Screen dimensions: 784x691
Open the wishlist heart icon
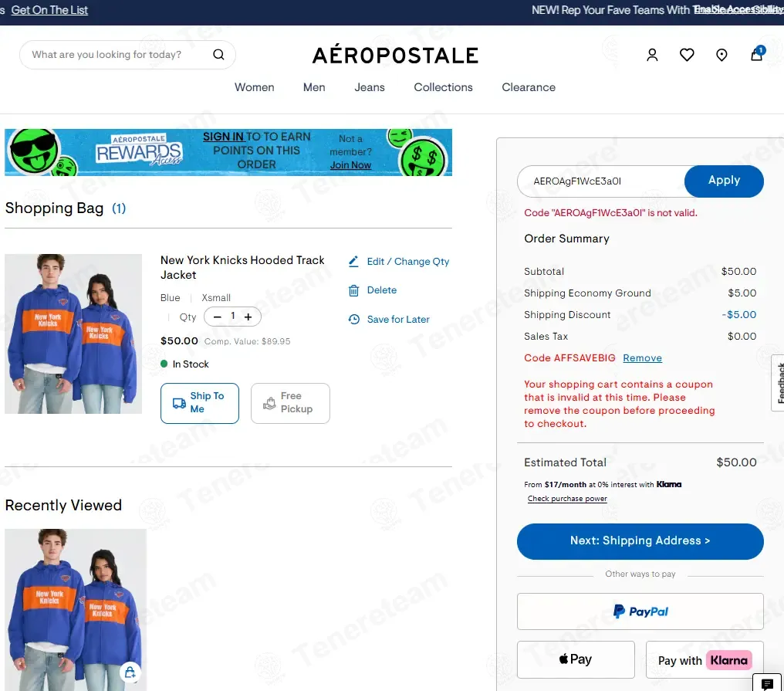(687, 55)
